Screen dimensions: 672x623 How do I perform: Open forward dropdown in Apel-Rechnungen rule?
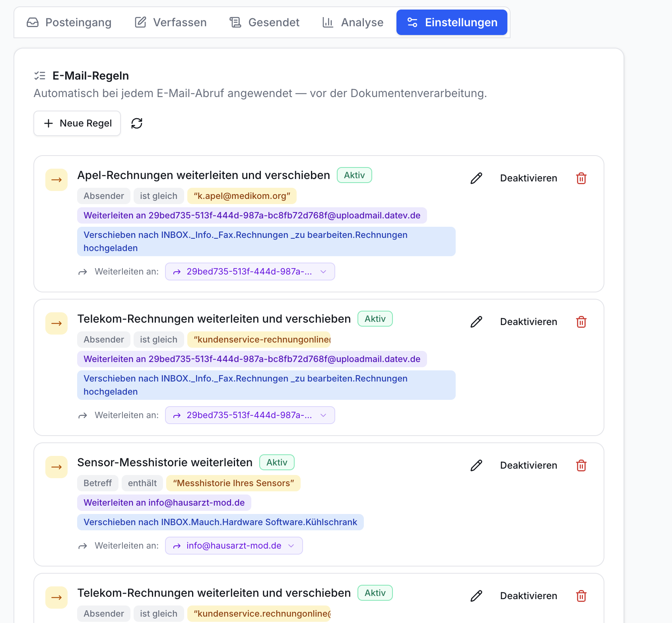(250, 272)
